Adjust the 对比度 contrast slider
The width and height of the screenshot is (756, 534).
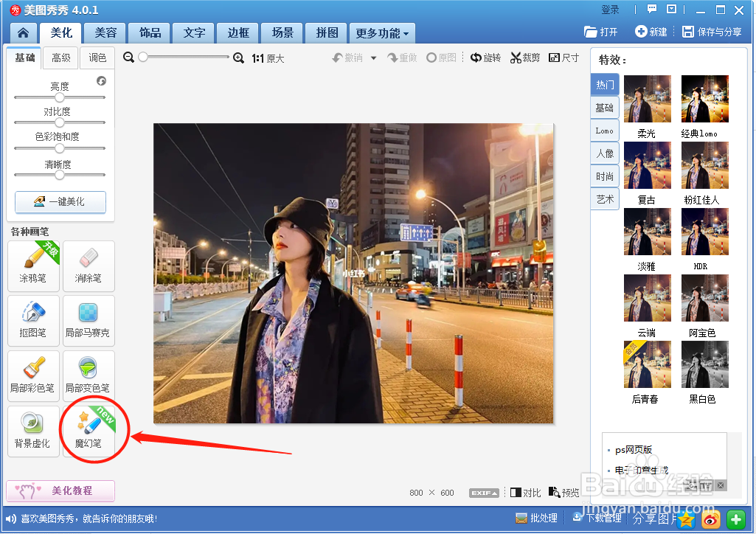coord(59,122)
